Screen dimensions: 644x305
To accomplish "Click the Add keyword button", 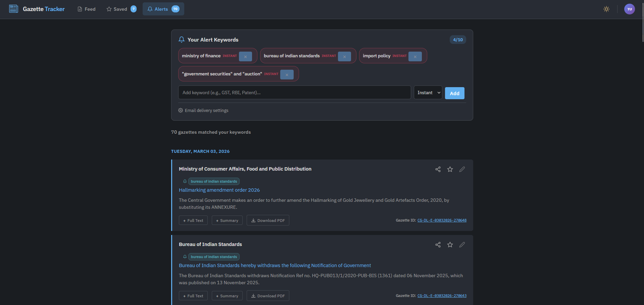I will [x=455, y=93].
